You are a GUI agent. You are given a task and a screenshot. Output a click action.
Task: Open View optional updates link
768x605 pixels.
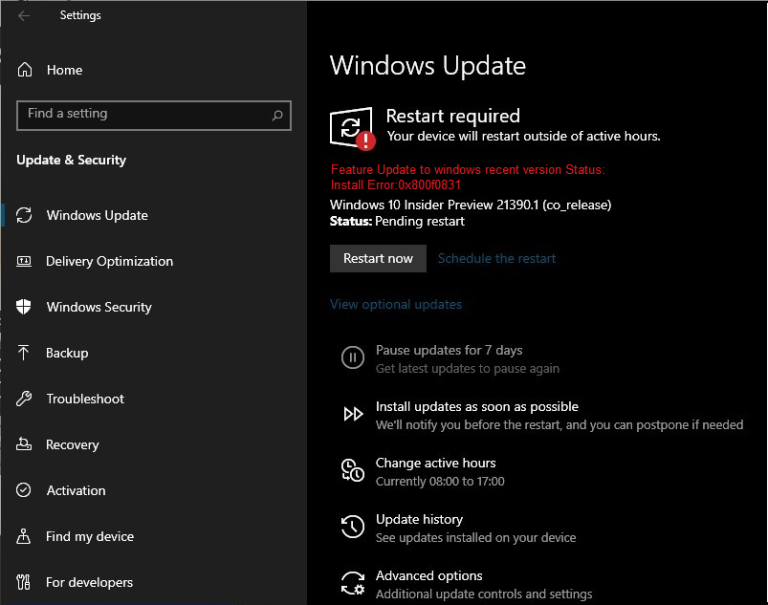point(396,304)
